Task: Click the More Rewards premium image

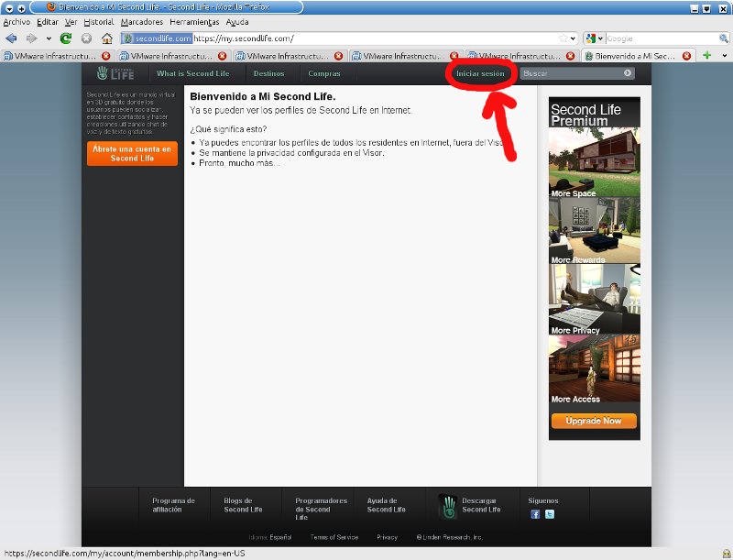Action: click(x=594, y=230)
